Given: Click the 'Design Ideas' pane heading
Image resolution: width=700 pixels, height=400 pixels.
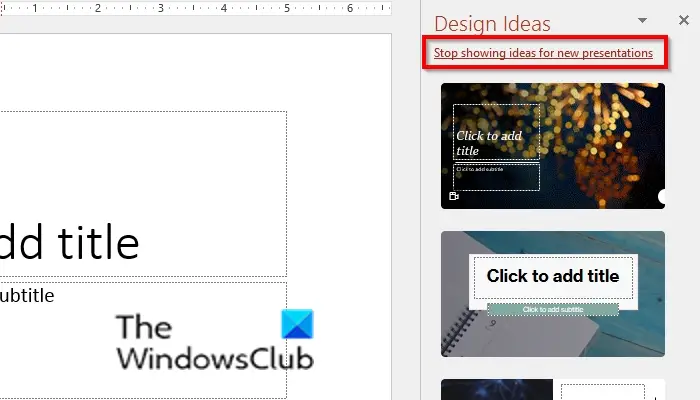Looking at the screenshot, I should tap(492, 24).
